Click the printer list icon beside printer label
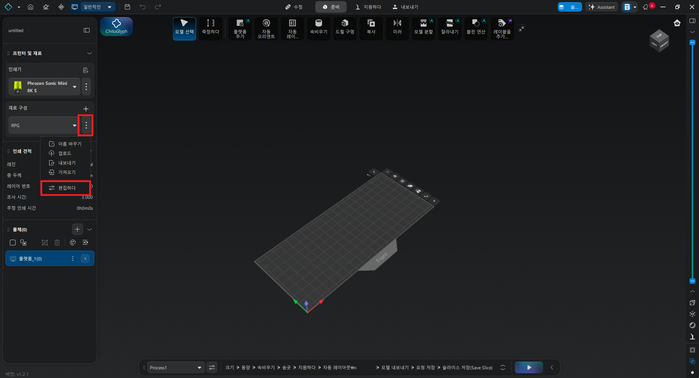The image size is (699, 378). 86,70
